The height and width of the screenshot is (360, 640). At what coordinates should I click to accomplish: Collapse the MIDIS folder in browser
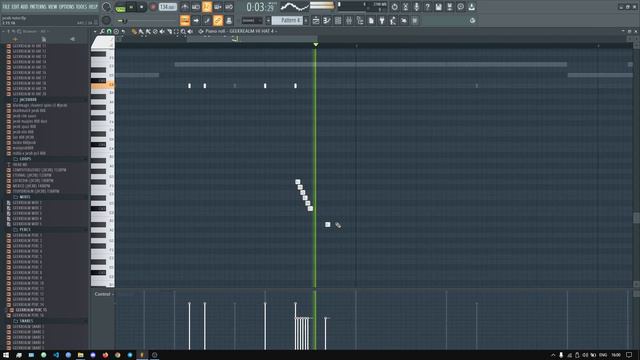(x=24, y=197)
